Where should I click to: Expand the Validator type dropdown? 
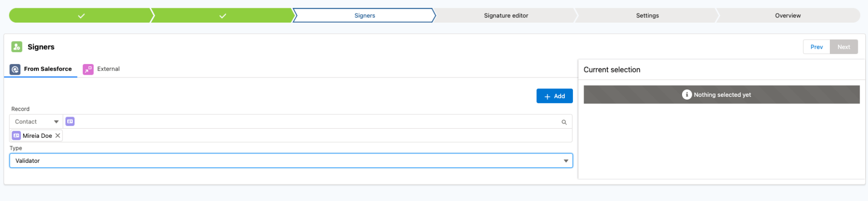[291, 160]
